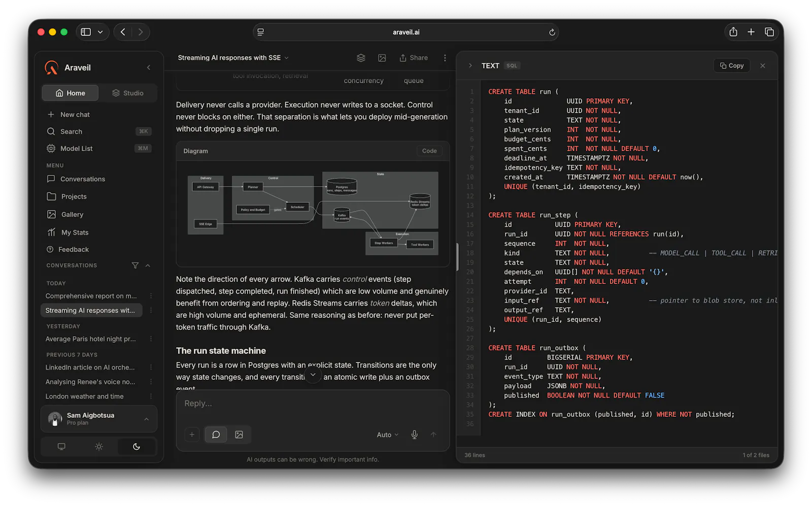Toggle the browser sidebar panel
This screenshot has width=812, height=506.
[x=86, y=32]
